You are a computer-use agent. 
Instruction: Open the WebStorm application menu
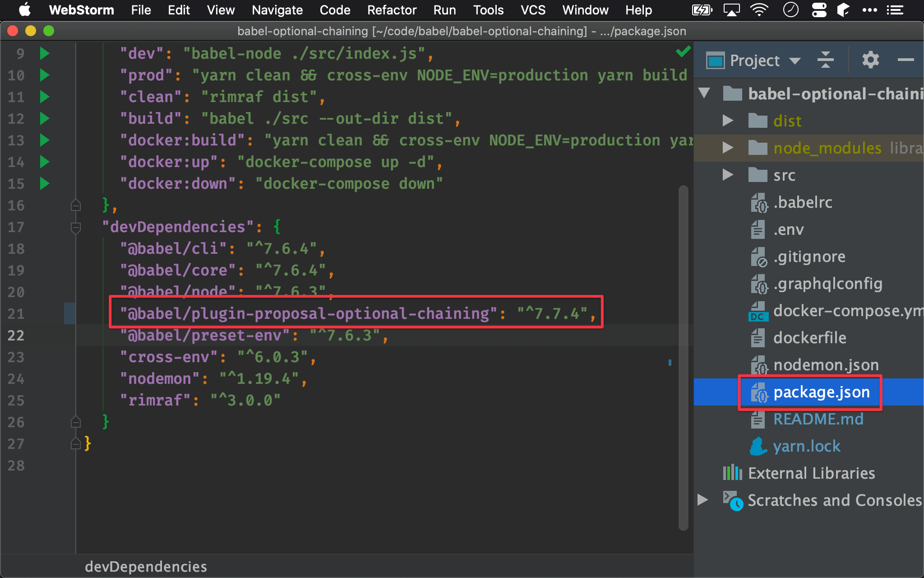81,10
